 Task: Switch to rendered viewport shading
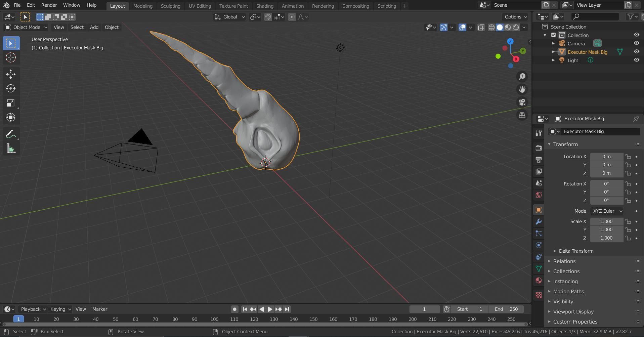516,28
